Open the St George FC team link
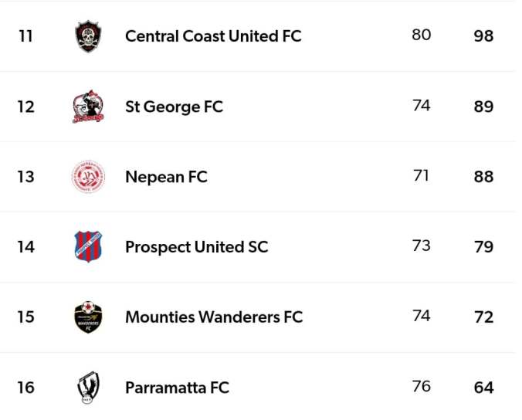The image size is (522, 420). 174,107
